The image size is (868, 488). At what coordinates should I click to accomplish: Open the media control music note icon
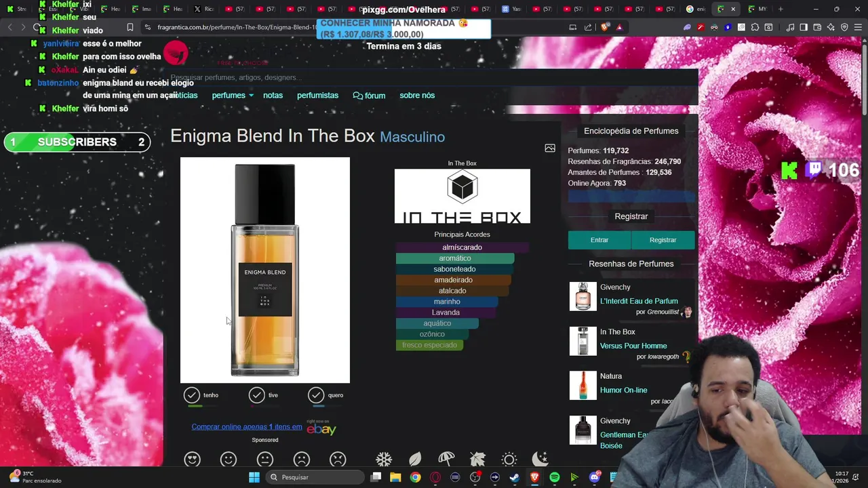[790, 27]
